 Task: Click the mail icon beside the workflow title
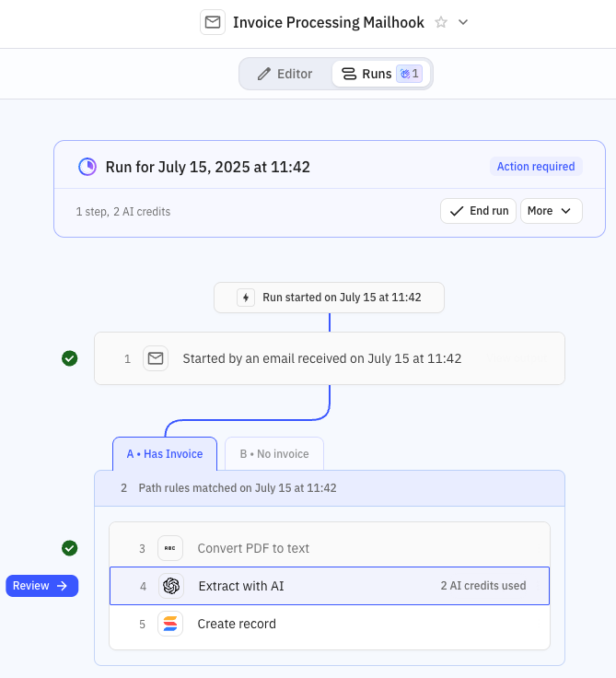pyautogui.click(x=213, y=22)
